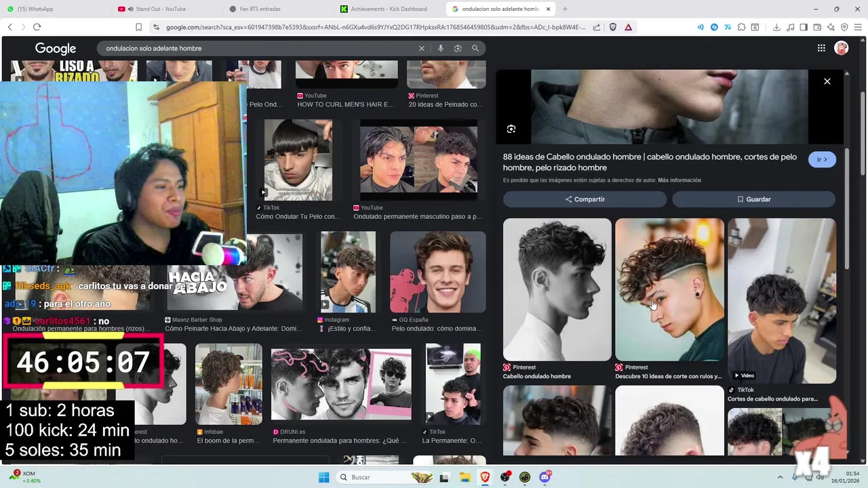Click the browser address bar URL
Image resolution: width=868 pixels, height=488 pixels.
tap(376, 27)
